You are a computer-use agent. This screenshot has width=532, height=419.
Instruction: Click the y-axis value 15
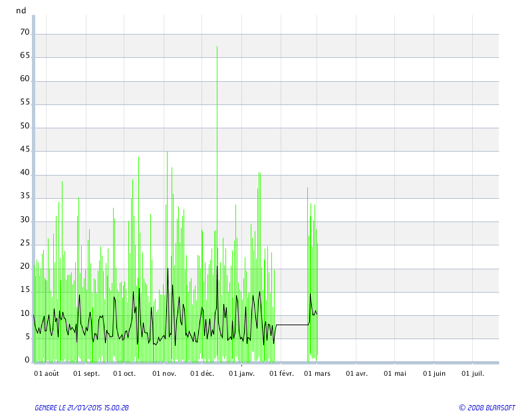pos(25,290)
